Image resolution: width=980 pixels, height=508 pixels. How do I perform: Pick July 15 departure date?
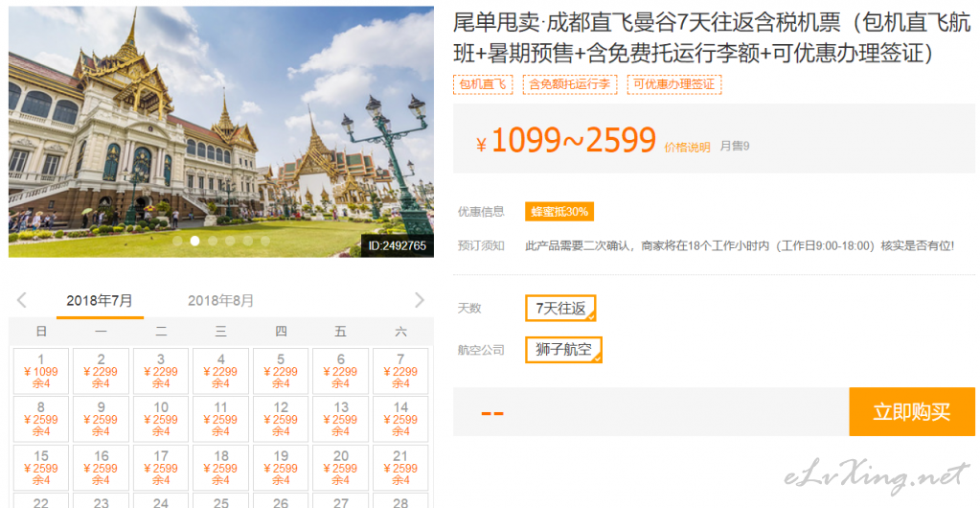point(40,468)
